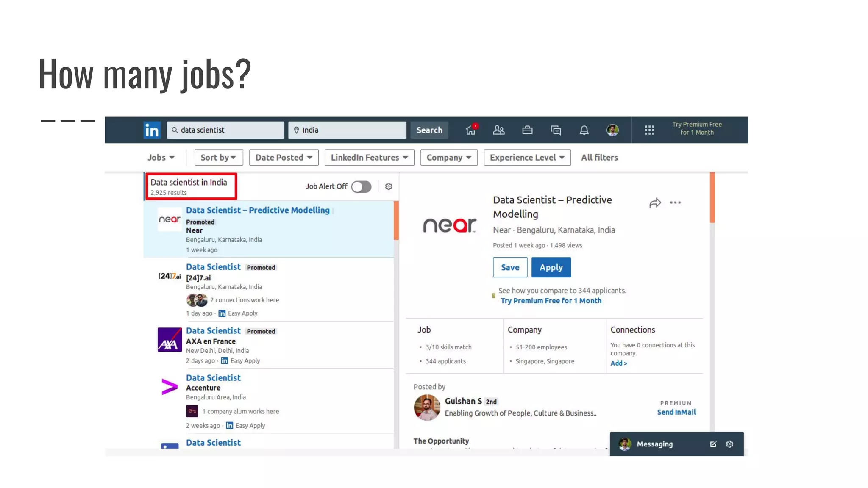Image resolution: width=868 pixels, height=488 pixels.
Task: Click '344 applicants' bullet text
Action: point(445,361)
